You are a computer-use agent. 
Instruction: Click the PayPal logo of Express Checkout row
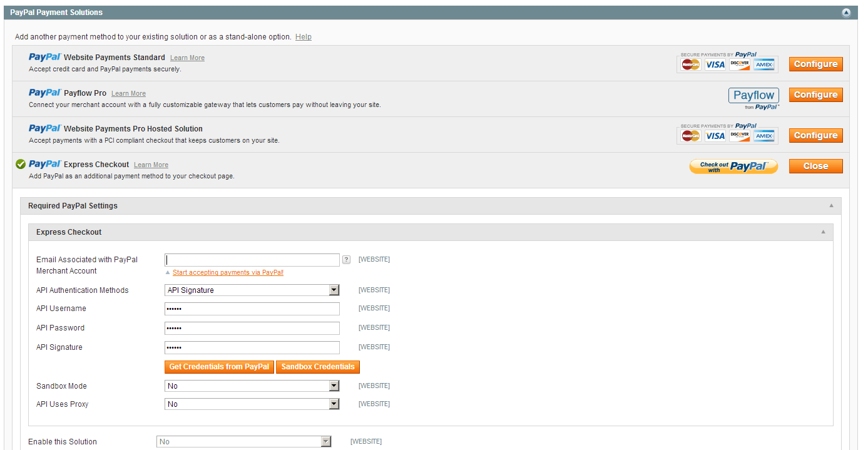tap(44, 164)
